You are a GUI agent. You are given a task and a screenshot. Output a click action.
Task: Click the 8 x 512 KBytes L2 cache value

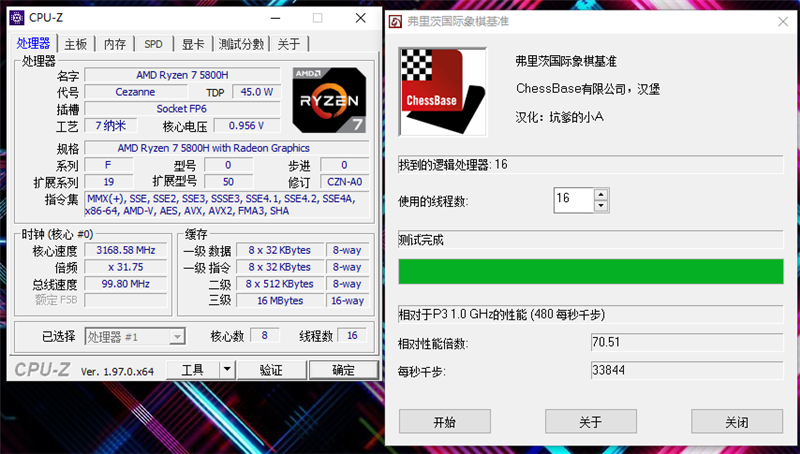[x=280, y=284]
